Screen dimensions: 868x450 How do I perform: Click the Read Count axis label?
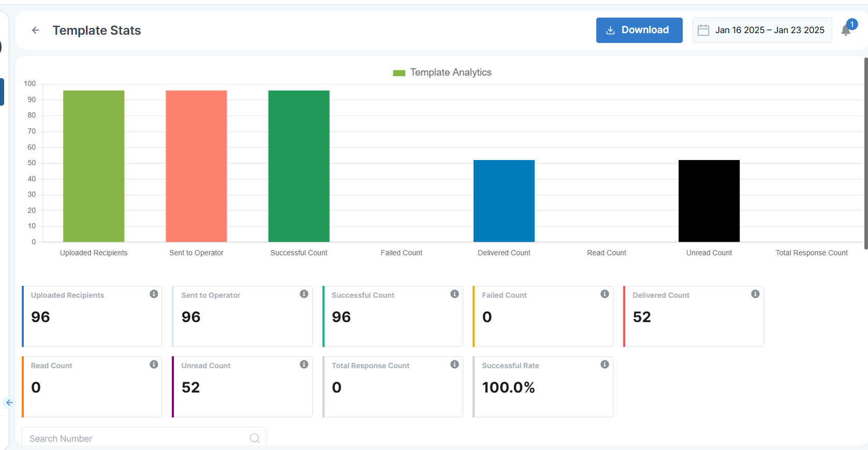tap(607, 253)
